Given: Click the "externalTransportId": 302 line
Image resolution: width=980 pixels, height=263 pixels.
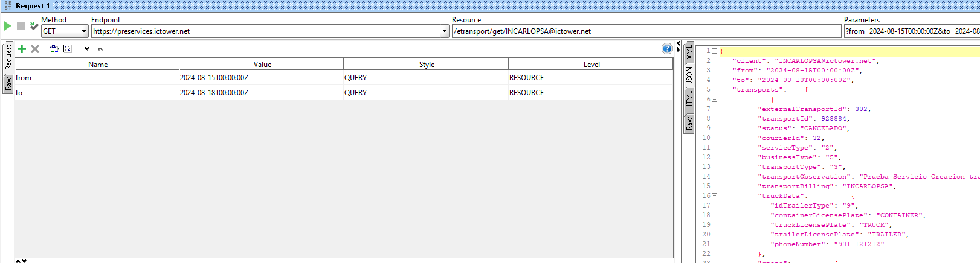Looking at the screenshot, I should coord(814,109).
